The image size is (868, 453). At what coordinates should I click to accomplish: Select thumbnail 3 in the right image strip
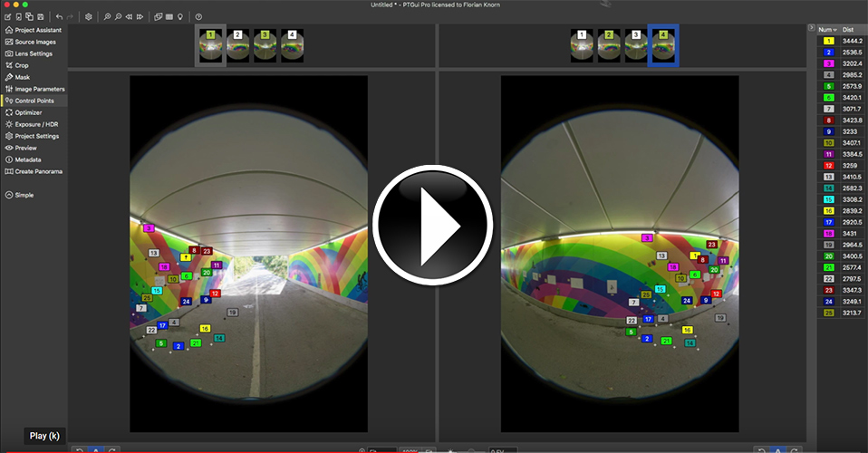(x=636, y=46)
